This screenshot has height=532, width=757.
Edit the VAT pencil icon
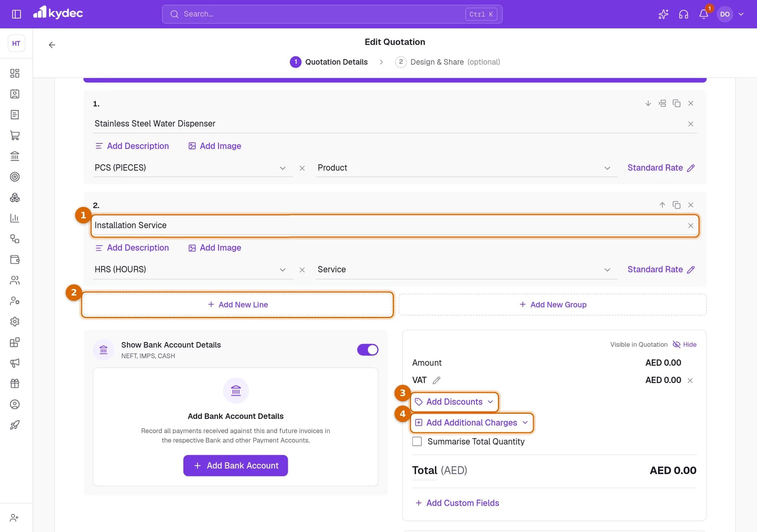436,380
